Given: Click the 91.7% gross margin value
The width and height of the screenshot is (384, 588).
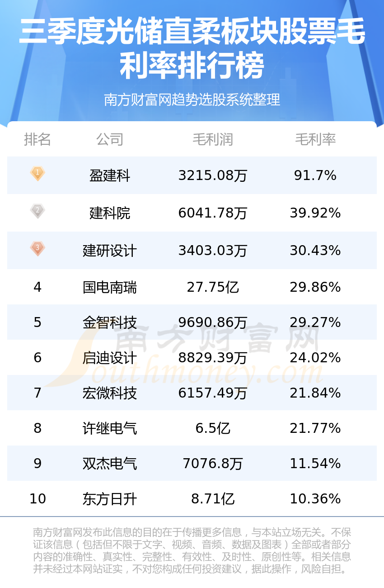Looking at the screenshot, I should click(x=315, y=175).
